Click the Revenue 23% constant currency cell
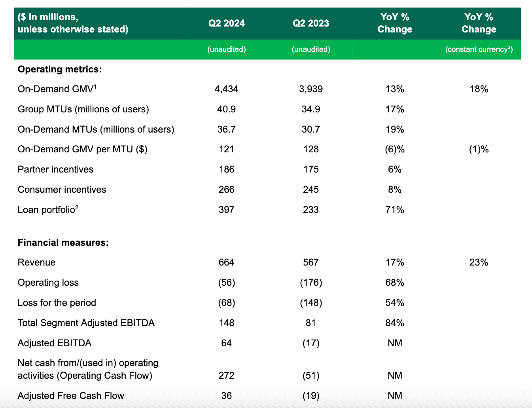Viewport: 532px width, 408px height. (x=479, y=262)
